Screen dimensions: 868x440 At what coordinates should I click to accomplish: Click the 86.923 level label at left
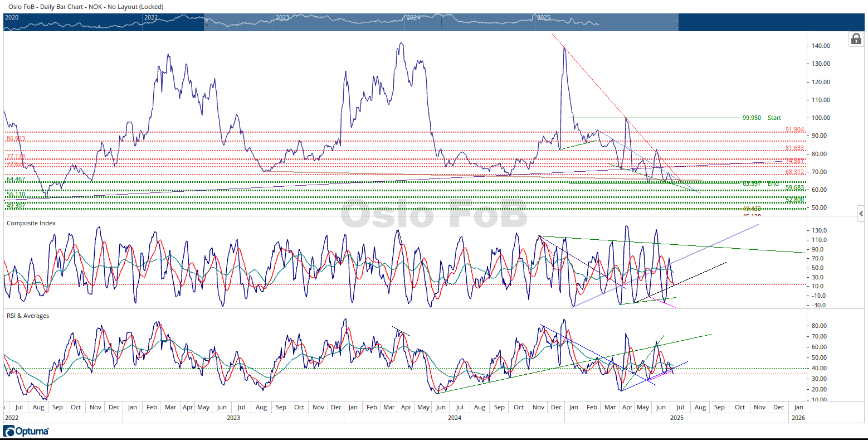pos(16,138)
